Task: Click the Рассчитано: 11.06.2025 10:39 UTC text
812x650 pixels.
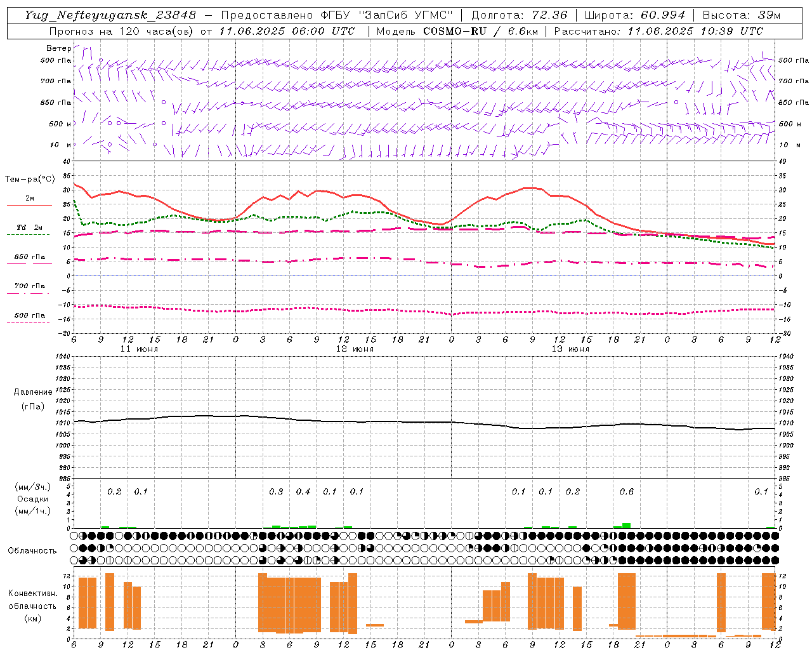Action: click(x=658, y=31)
